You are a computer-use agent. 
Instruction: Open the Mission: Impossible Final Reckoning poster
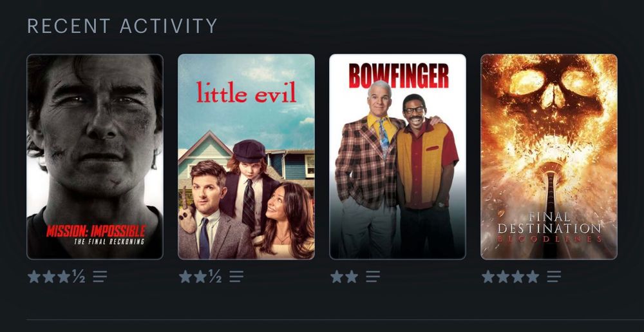point(95,157)
